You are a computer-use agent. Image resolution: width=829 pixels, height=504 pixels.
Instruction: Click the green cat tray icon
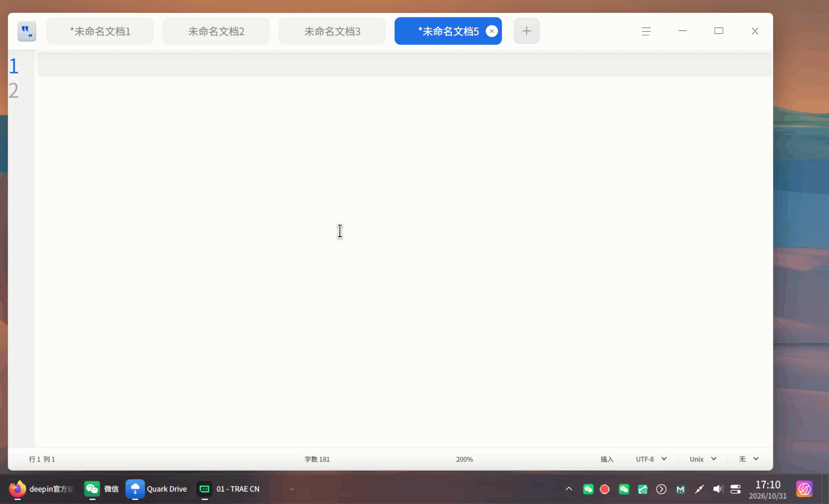point(642,489)
